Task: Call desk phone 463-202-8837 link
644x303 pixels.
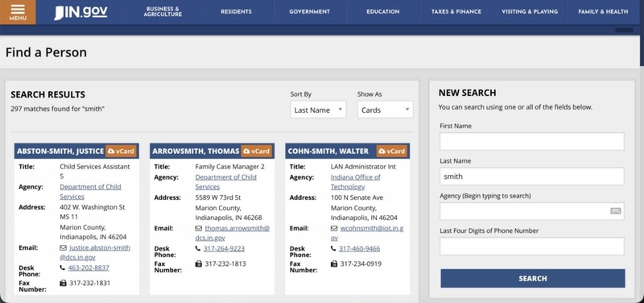Action: coord(89,268)
